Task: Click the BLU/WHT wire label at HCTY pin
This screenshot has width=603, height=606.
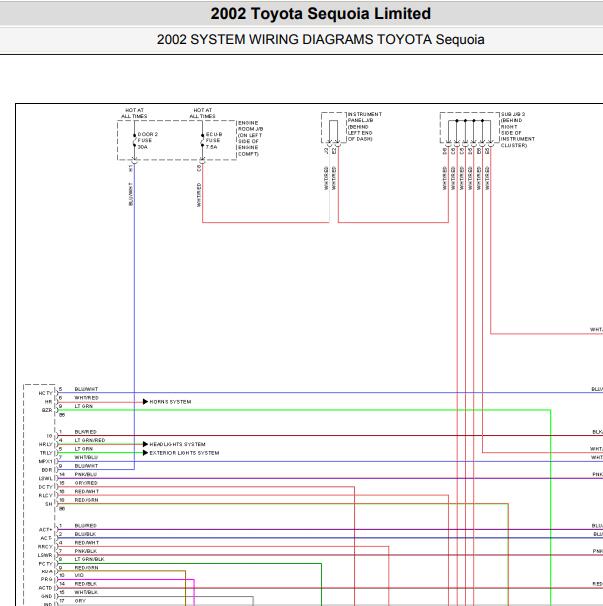Action: point(86,389)
